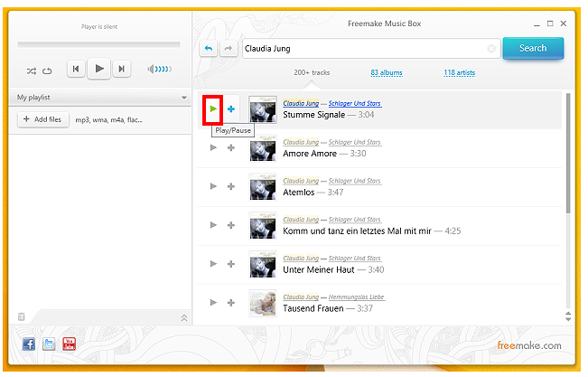Open the Hemmungslos Liebe album link

click(356, 297)
